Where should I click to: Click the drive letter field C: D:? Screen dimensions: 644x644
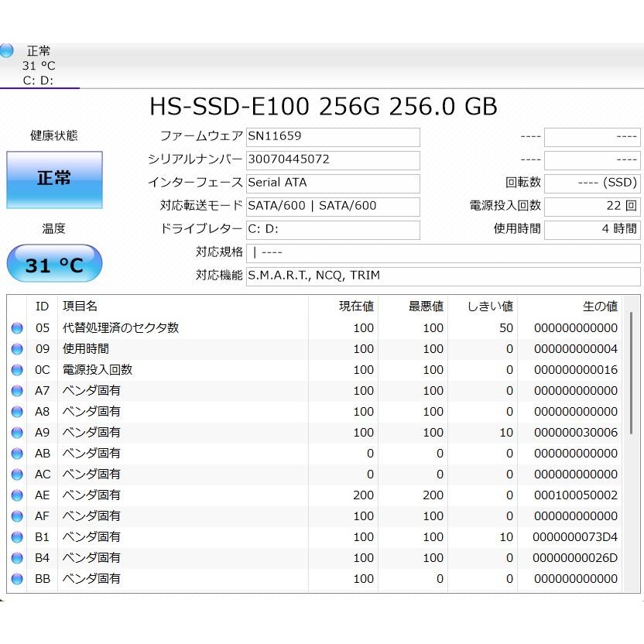[x=333, y=230]
